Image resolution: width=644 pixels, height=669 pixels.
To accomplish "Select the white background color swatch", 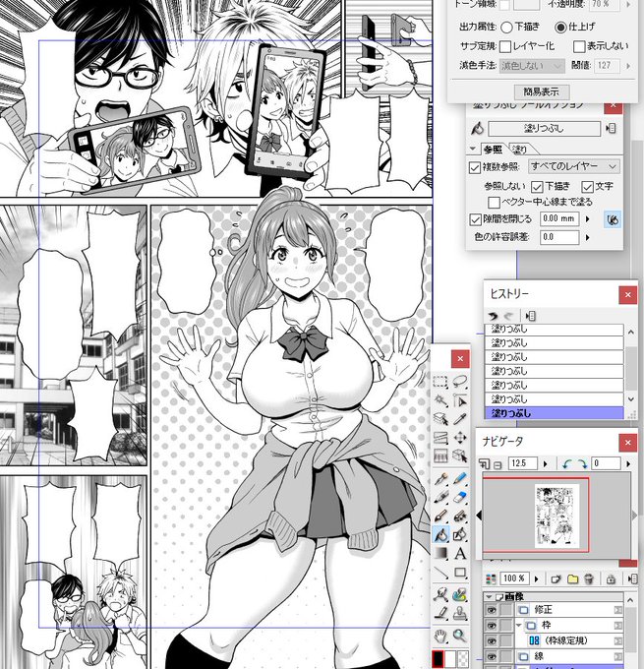I will tap(450, 659).
